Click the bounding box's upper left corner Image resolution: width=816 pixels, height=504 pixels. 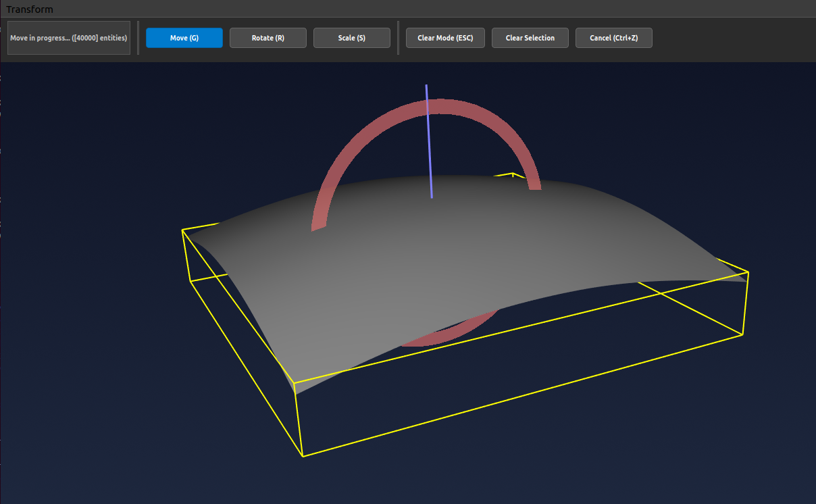(x=183, y=230)
